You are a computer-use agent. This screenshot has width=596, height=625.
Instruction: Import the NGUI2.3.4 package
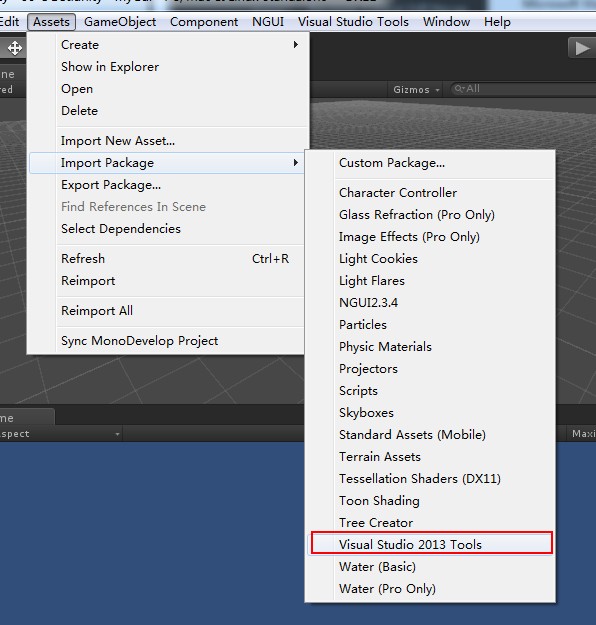(431, 303)
